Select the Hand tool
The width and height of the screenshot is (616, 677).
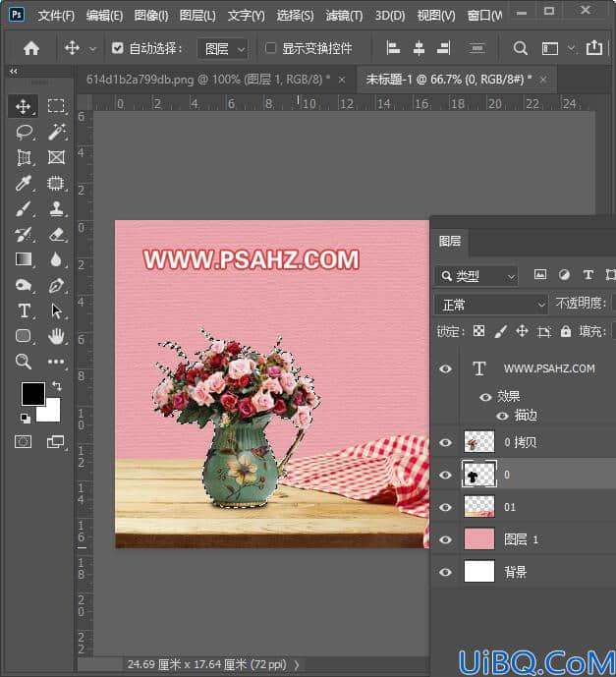pyautogui.click(x=56, y=336)
